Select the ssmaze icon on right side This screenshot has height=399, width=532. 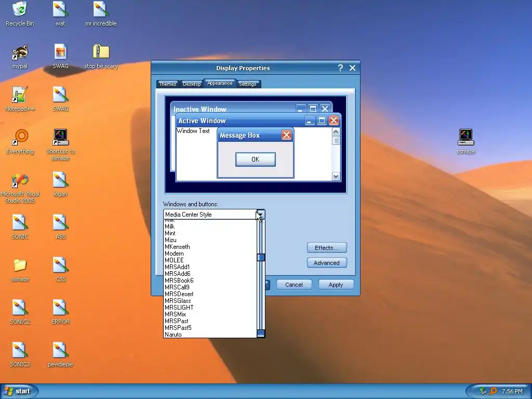click(x=466, y=141)
